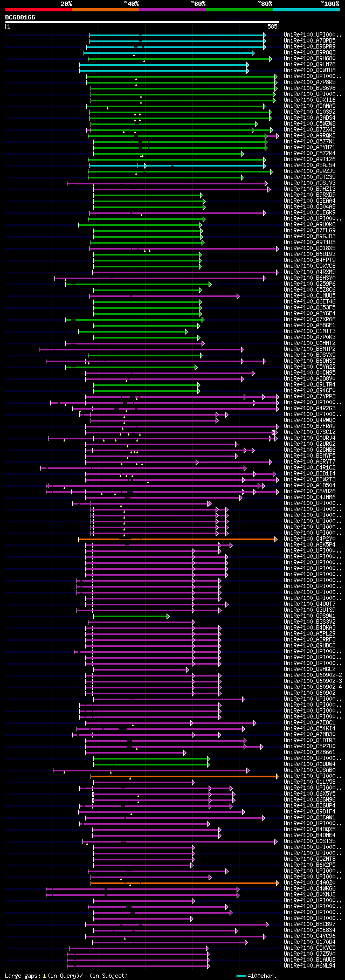Open the UniRef100_A8K5P4 hit
The height and width of the screenshot is (980, 345).
coord(309,545)
